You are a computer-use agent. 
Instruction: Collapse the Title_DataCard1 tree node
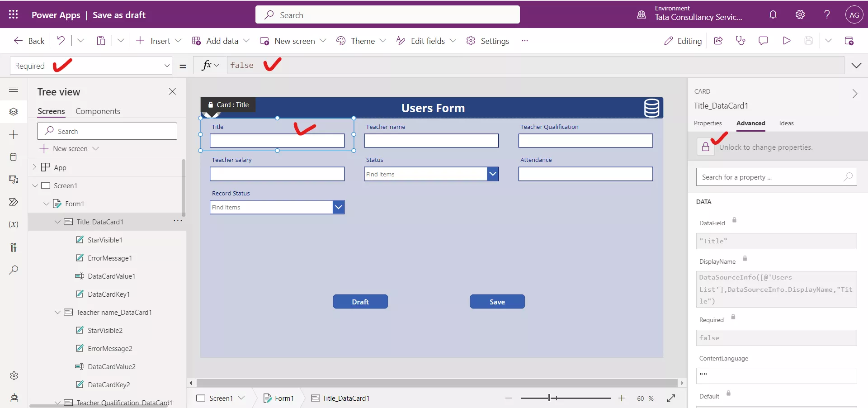coord(57,222)
